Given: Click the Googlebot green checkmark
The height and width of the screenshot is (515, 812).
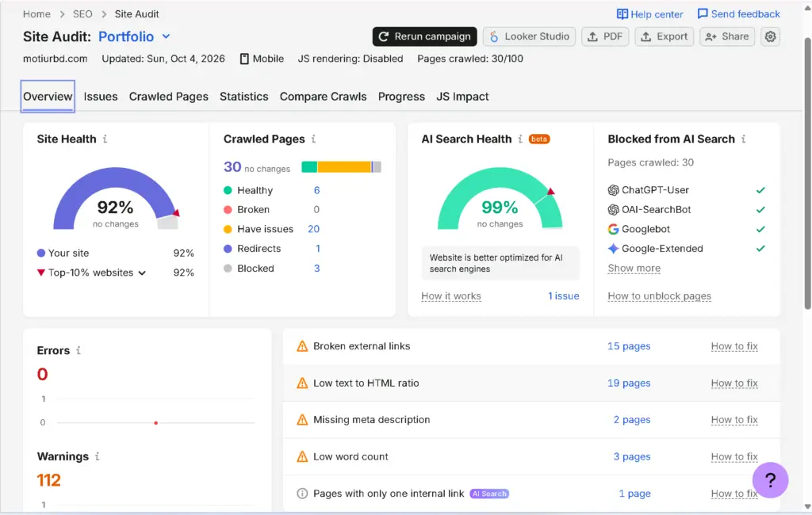Looking at the screenshot, I should (x=760, y=229).
